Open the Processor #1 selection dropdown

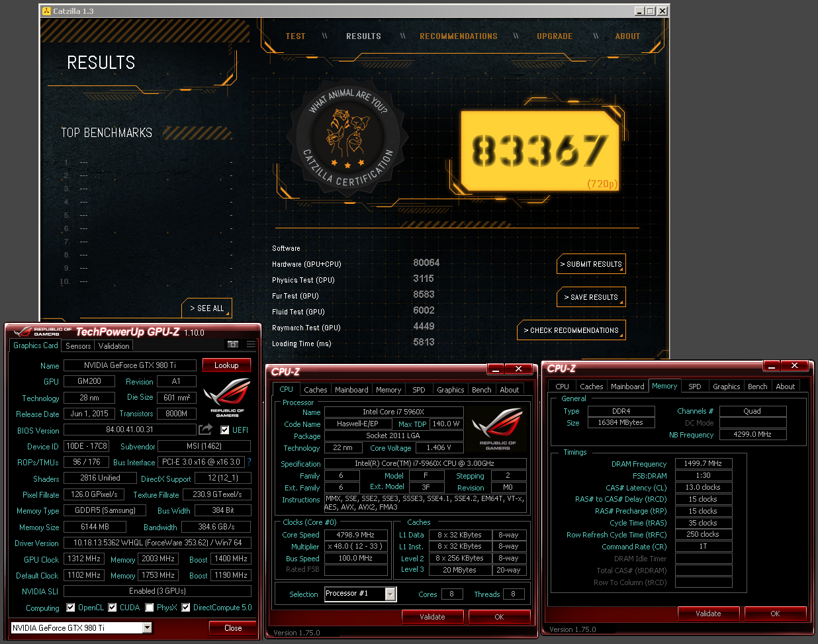(x=390, y=594)
